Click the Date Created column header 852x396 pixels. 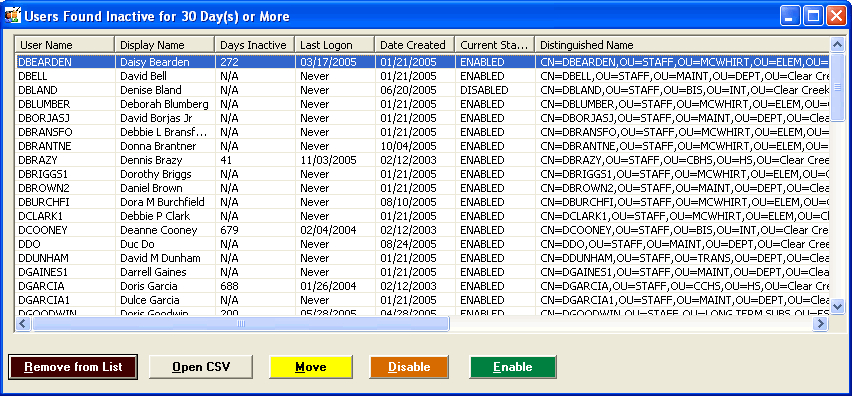click(x=415, y=45)
